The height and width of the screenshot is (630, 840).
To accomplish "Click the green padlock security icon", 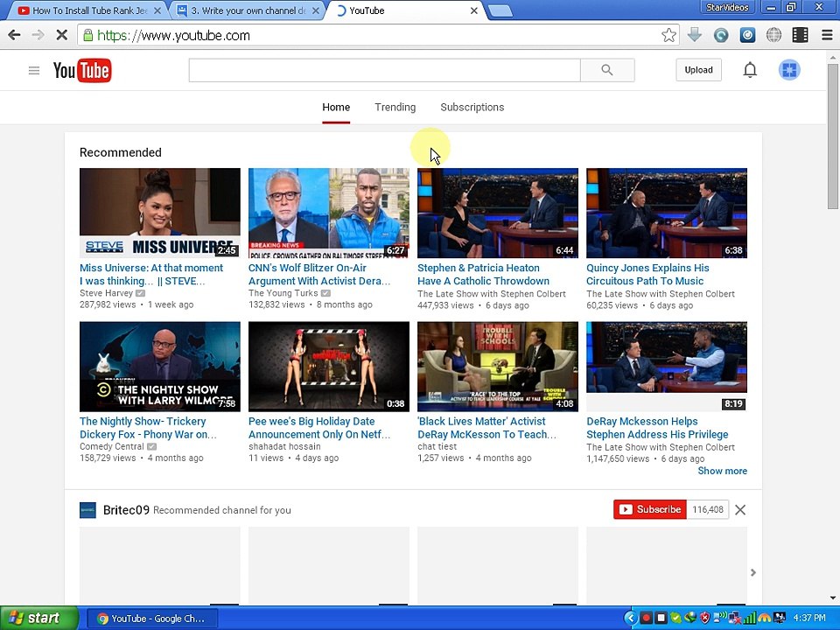I will pyautogui.click(x=87, y=35).
